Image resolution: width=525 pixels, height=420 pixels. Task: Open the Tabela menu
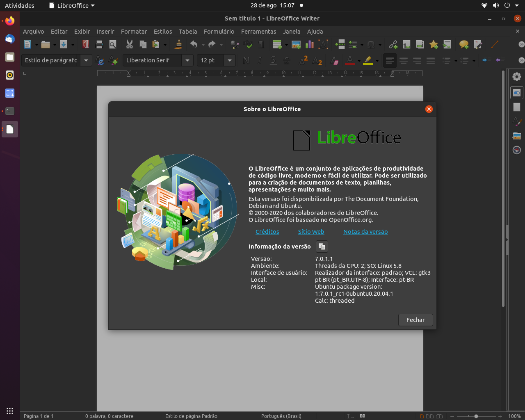click(188, 31)
